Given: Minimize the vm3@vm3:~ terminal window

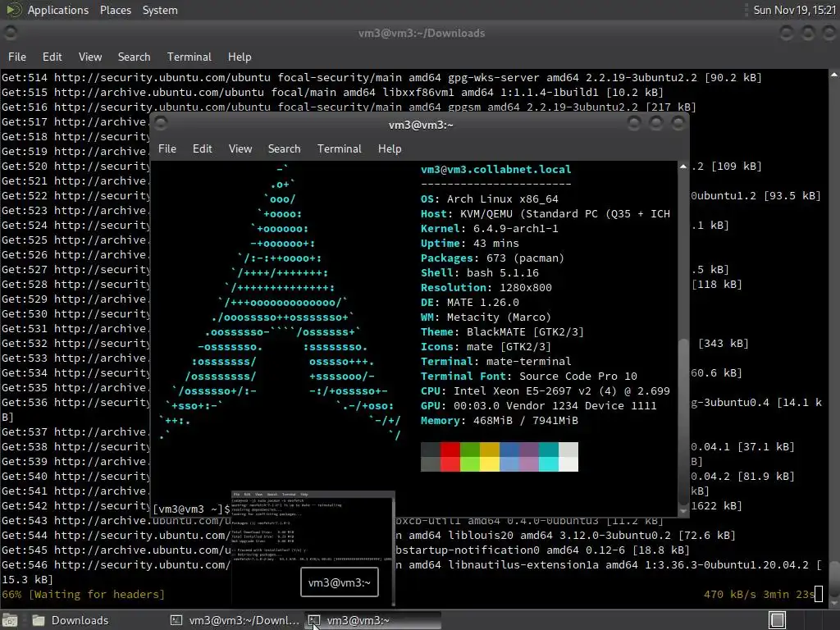Looking at the screenshot, I should pyautogui.click(x=634, y=124).
